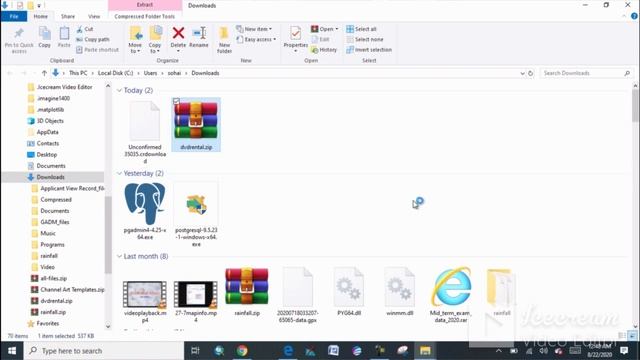Screen dimensions: 640x360
Task: Click This PC in breadcrumb path
Action: point(78,73)
